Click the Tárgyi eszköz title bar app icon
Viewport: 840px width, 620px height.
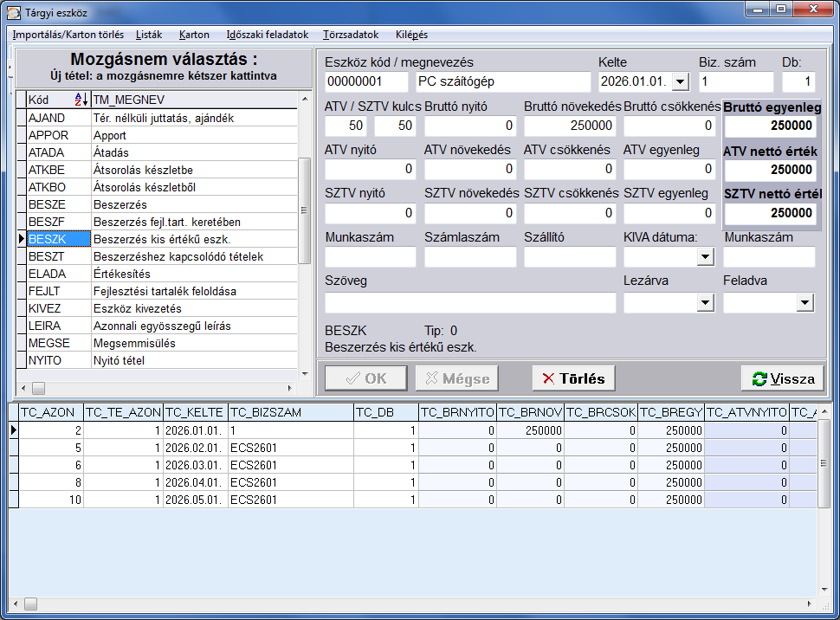click(x=14, y=12)
